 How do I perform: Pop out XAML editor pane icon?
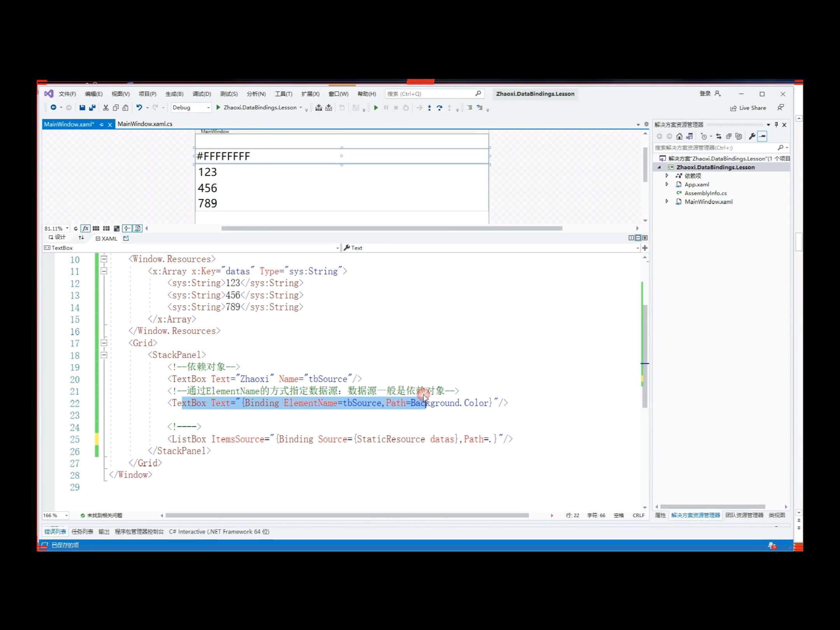[126, 238]
